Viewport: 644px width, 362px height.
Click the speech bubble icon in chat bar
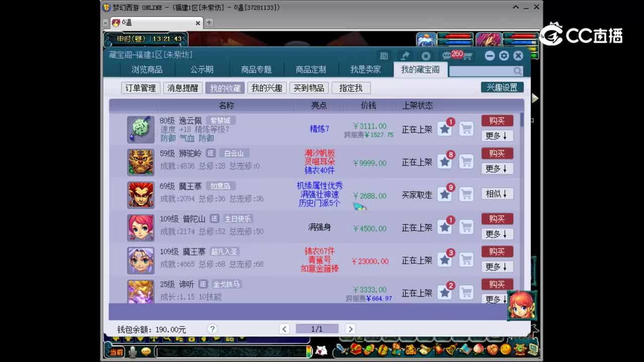tap(146, 351)
